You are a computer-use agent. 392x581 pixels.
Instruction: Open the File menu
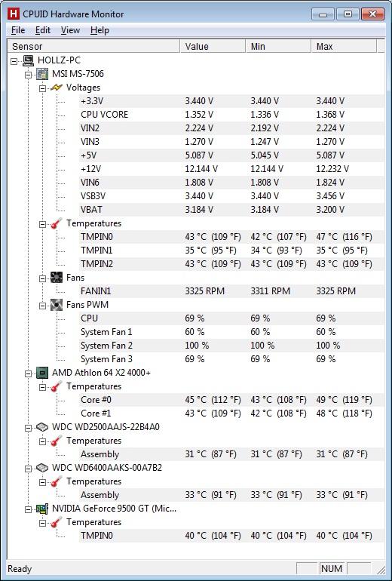point(18,30)
